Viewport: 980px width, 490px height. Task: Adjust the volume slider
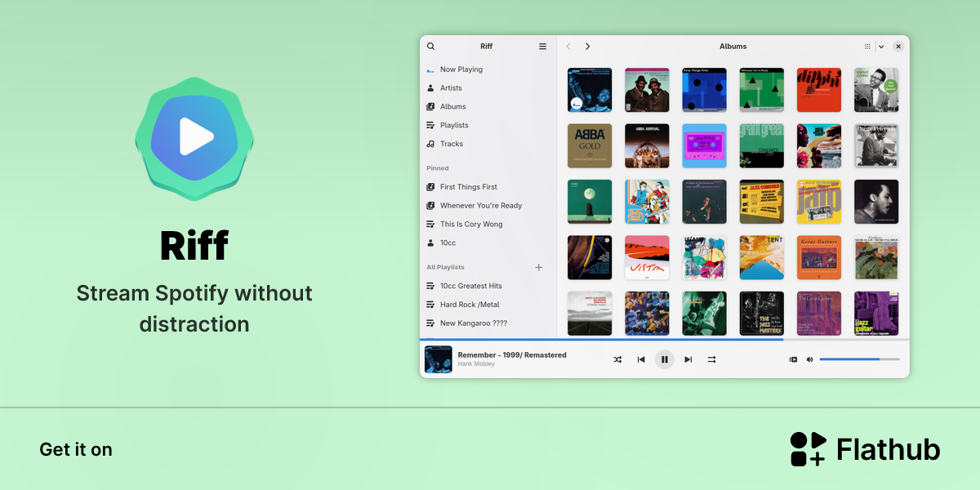pos(859,359)
